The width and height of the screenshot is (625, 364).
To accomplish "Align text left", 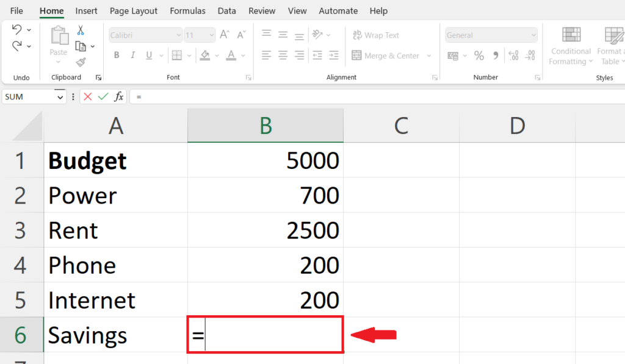I will [266, 55].
